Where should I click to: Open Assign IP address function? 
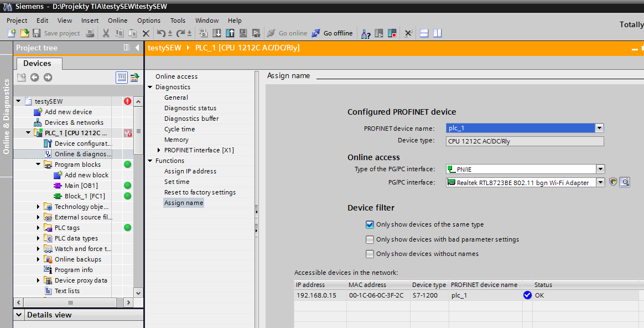tap(190, 171)
